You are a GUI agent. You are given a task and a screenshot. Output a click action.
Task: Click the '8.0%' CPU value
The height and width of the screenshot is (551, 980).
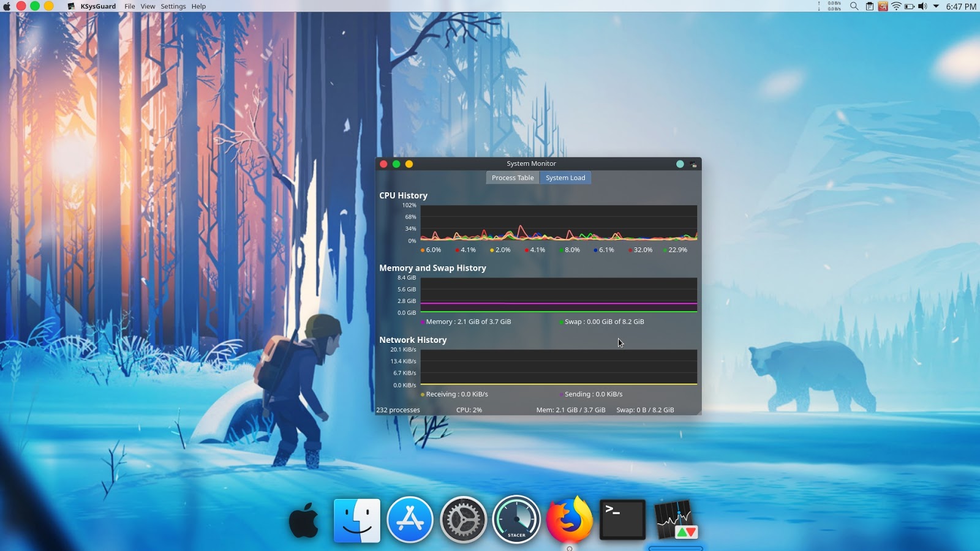tap(572, 250)
